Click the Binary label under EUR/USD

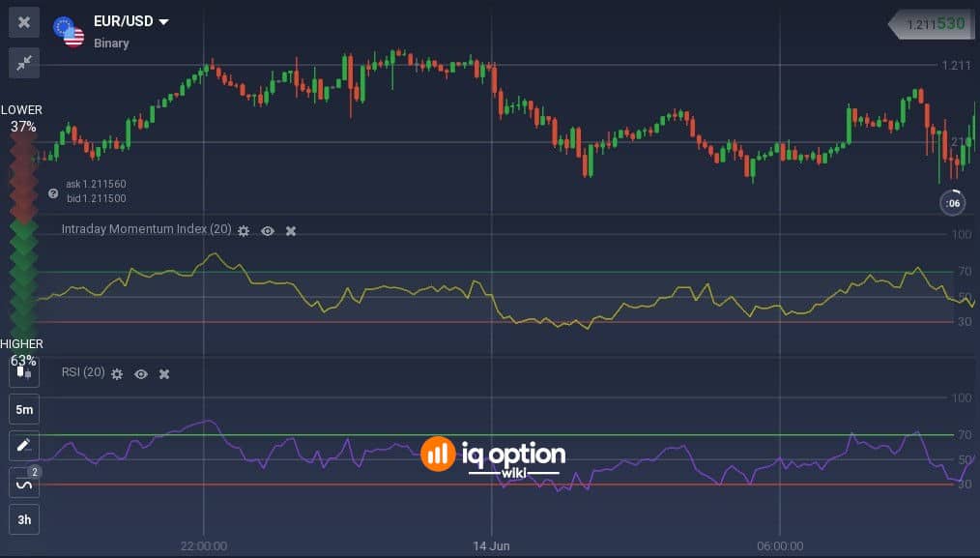click(111, 44)
